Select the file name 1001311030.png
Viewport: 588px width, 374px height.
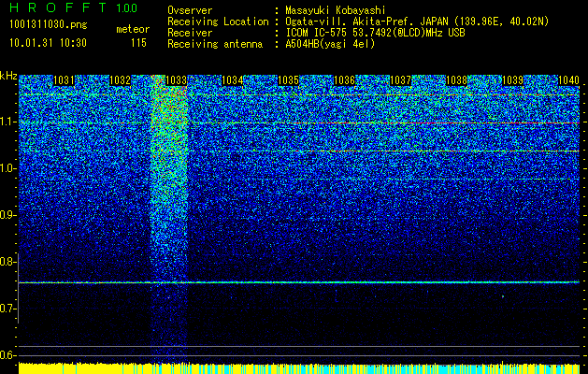[x=49, y=25]
